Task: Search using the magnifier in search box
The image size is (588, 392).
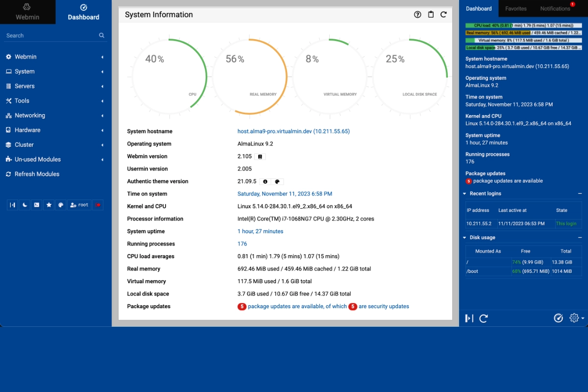Action: coord(101,35)
